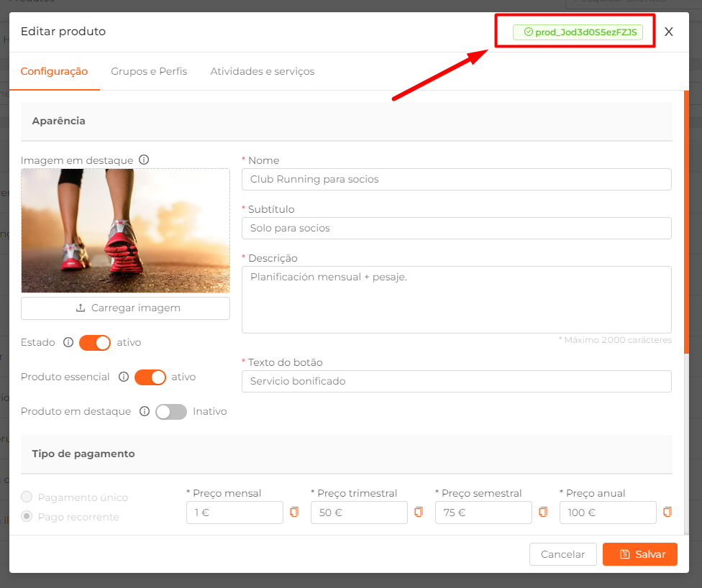702x588 pixels.
Task: Enable the Produto em destaque switch
Action: (171, 412)
